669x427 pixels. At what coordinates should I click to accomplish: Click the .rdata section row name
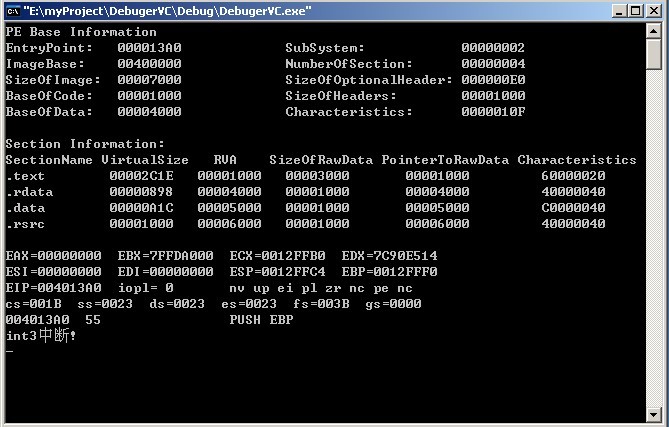point(26,192)
